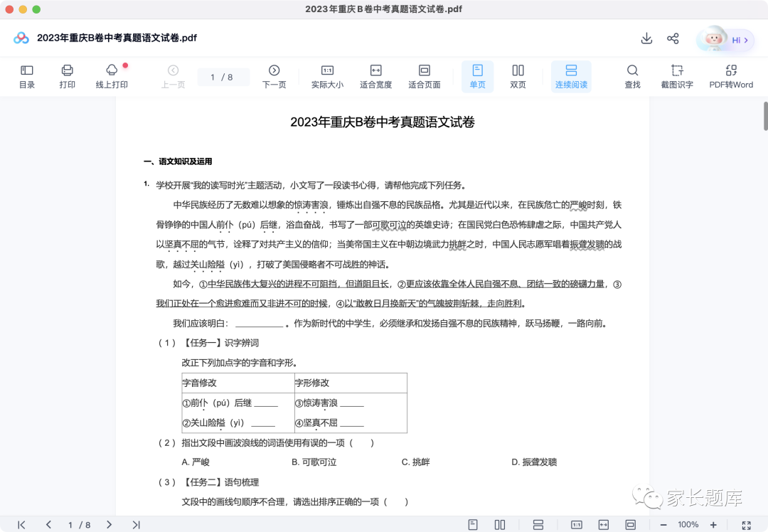Click option A. 严峻
768x532 pixels.
[196, 462]
